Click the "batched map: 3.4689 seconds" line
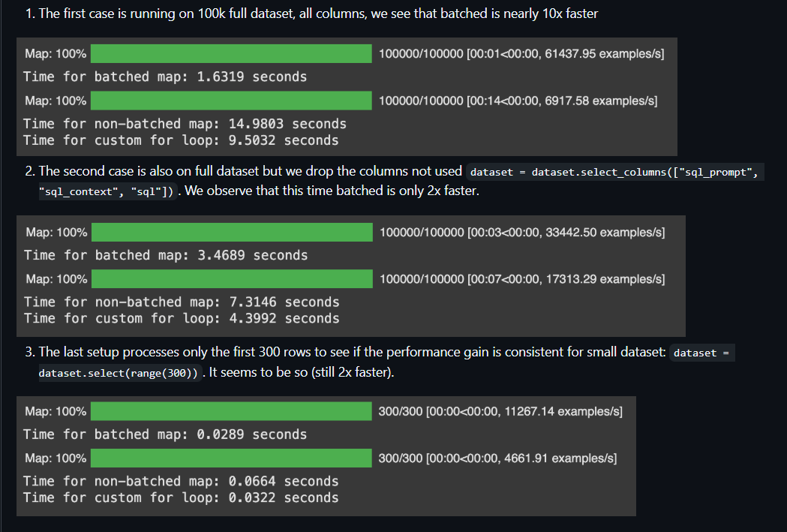 165,255
